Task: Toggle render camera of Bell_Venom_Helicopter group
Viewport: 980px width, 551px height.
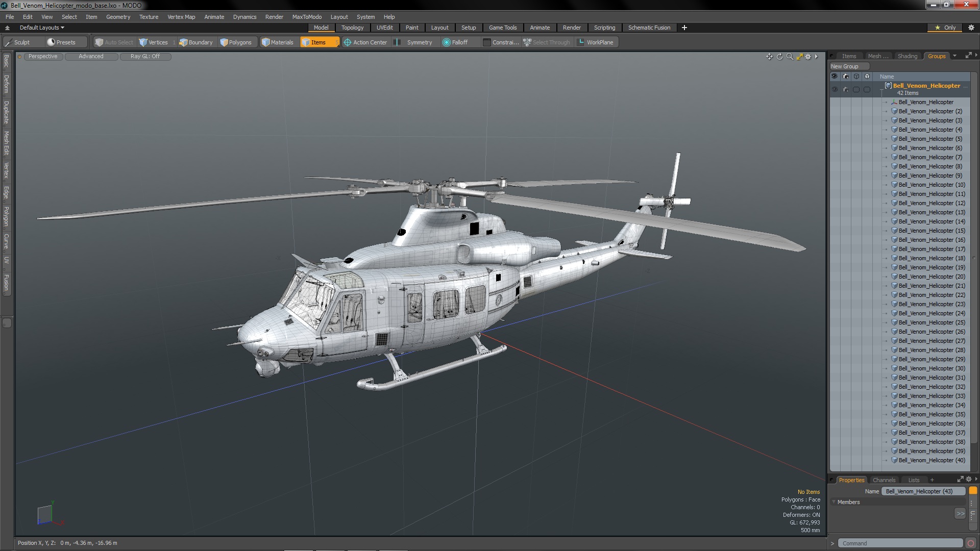Action: [846, 89]
